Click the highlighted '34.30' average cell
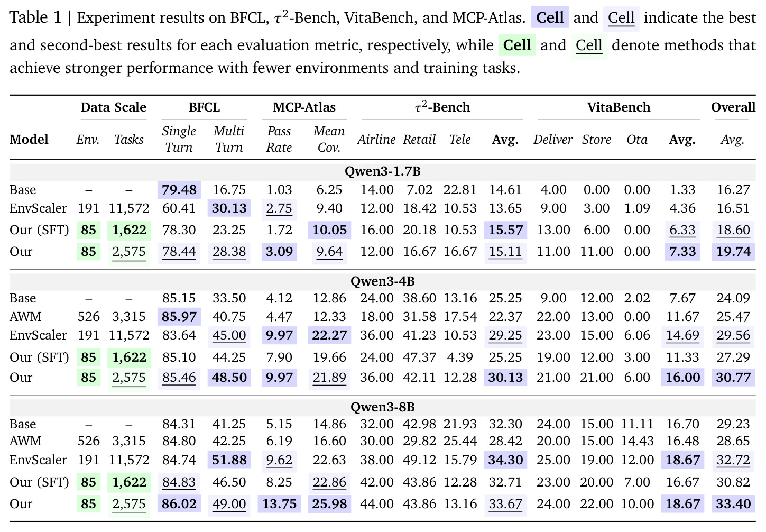766x532 pixels. pos(505,460)
